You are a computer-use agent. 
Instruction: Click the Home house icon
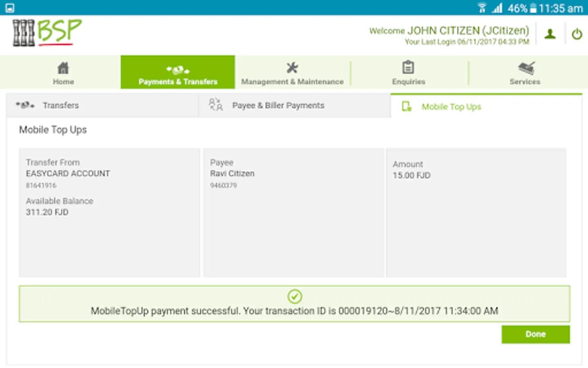tap(63, 68)
